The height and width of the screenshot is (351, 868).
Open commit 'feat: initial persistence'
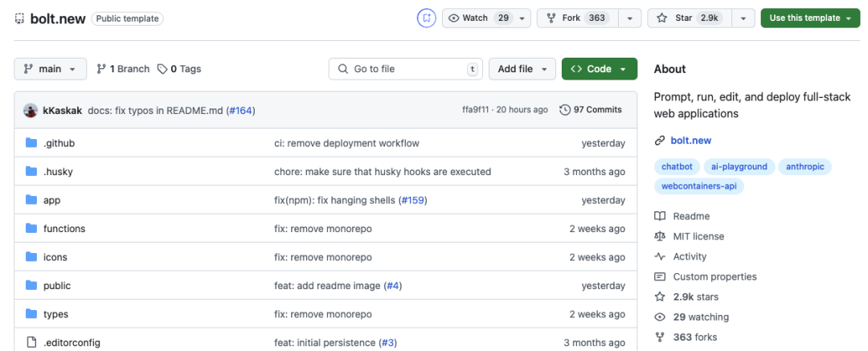pyautogui.click(x=325, y=343)
